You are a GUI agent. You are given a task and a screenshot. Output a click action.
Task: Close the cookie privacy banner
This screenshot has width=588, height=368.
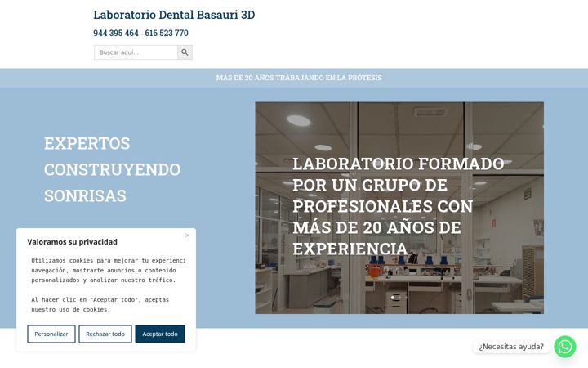pos(188,236)
